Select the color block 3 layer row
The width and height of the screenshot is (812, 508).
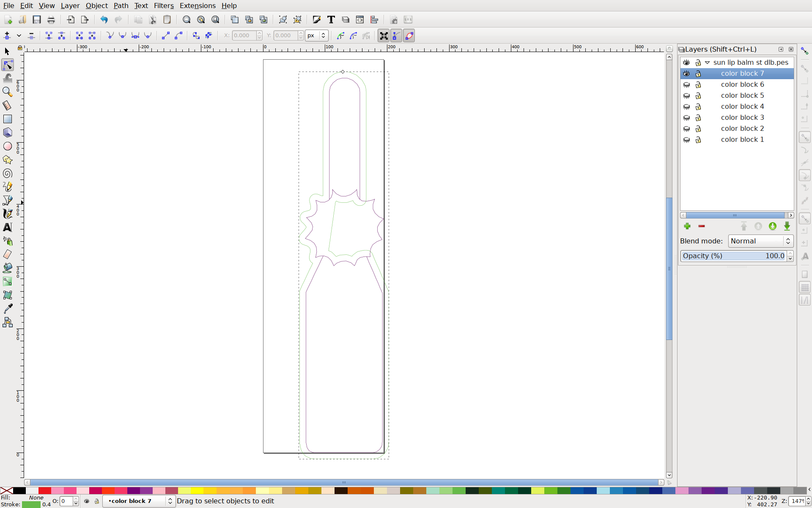(x=737, y=118)
